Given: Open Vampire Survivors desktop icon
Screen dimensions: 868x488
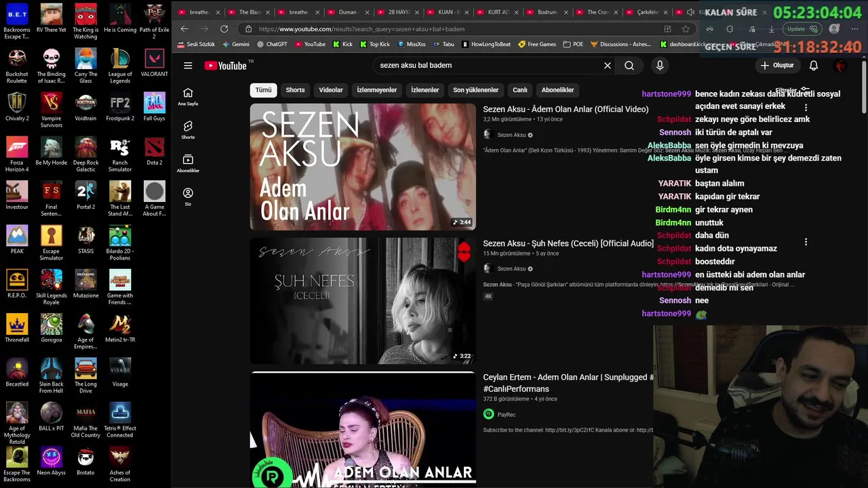Looking at the screenshot, I should tap(51, 110).
